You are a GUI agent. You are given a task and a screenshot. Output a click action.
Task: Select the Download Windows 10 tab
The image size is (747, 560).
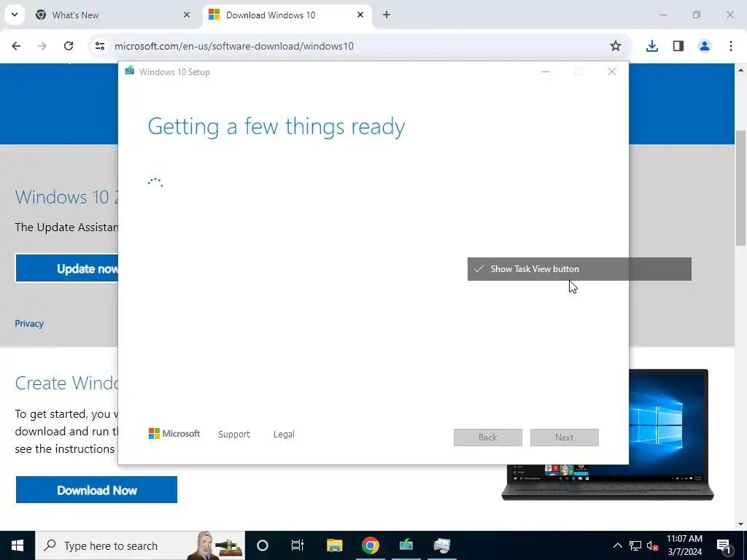coord(286,15)
